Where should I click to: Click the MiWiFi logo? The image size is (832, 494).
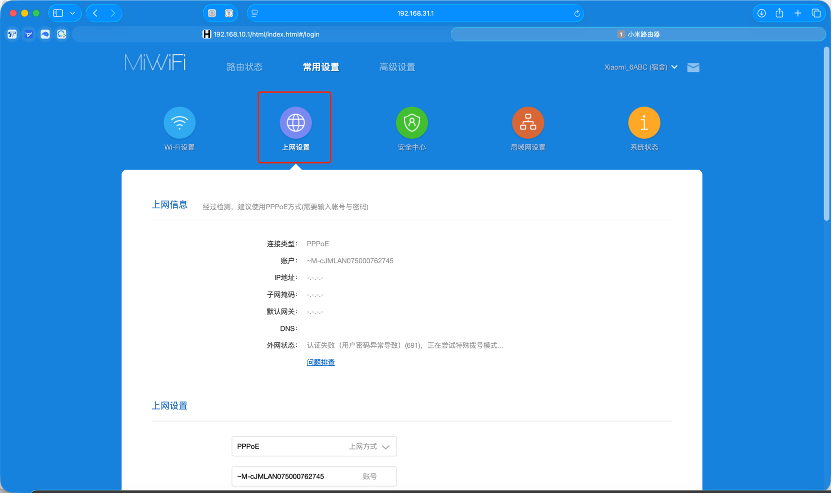pos(155,63)
